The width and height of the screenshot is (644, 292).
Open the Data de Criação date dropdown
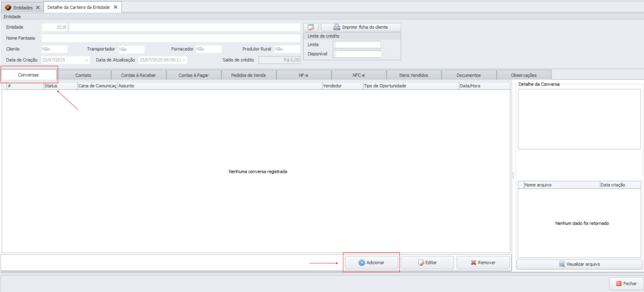(x=87, y=60)
